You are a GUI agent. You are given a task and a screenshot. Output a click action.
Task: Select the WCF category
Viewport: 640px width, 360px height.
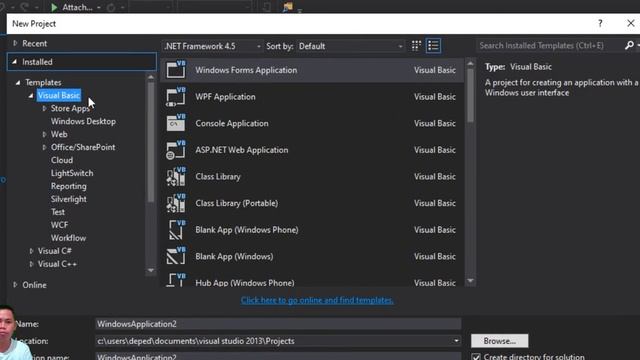click(59, 225)
